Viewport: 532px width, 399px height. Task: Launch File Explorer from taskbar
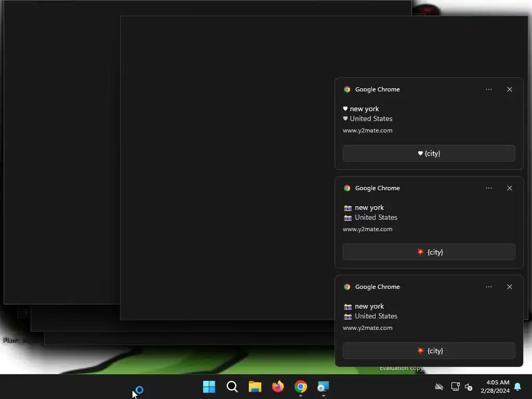pos(255,387)
